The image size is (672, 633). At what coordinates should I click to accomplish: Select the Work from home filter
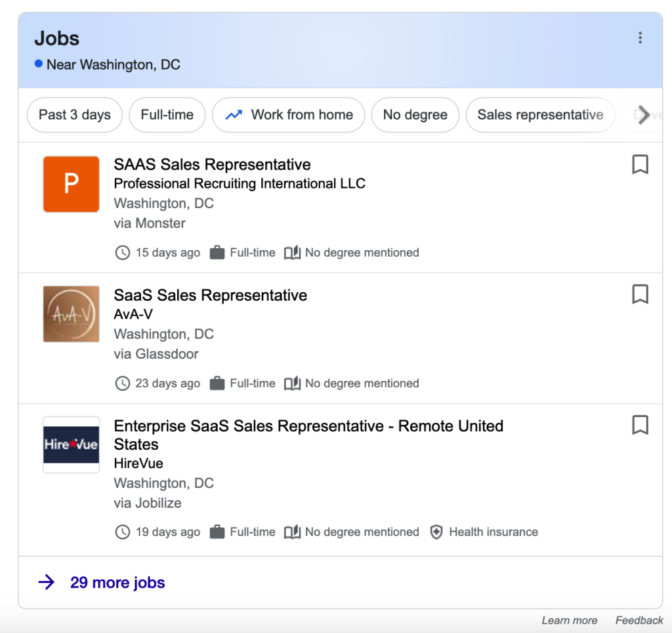[289, 115]
